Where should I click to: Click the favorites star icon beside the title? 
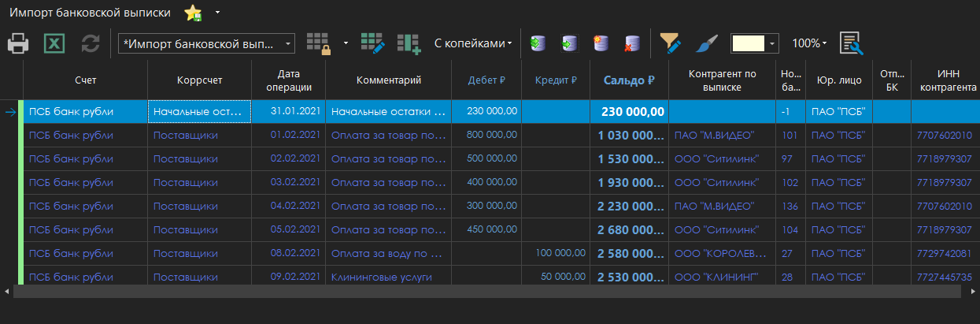tap(193, 13)
